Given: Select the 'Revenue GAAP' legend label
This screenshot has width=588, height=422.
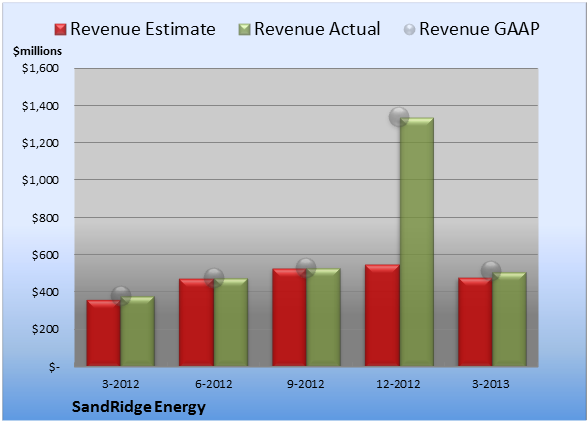Looking at the screenshot, I should (479, 29).
